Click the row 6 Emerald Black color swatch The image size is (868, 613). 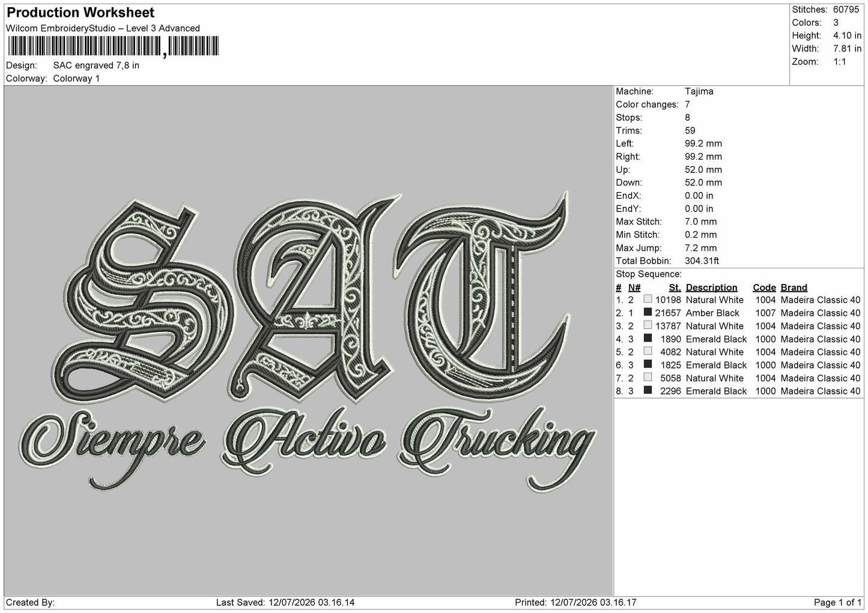point(648,364)
